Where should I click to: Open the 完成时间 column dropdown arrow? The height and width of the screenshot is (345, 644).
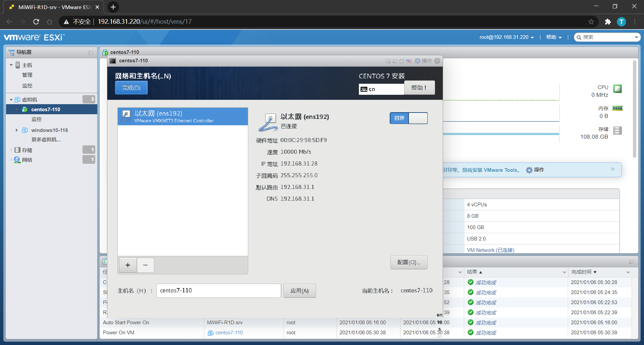tap(628, 272)
